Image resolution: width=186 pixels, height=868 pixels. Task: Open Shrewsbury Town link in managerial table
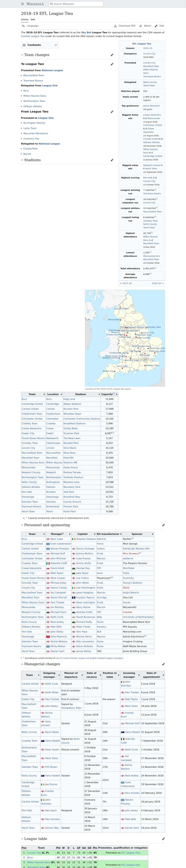71,708
